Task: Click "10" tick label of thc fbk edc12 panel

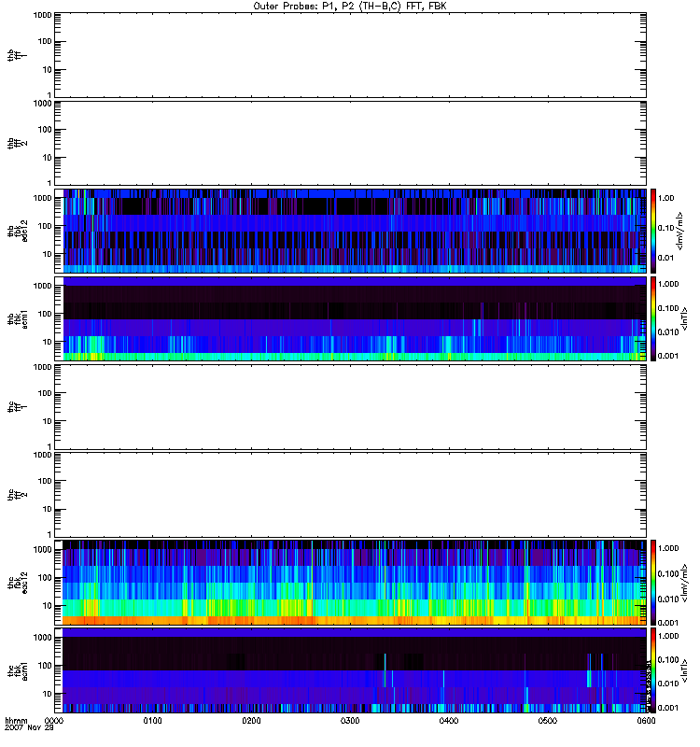Action: pyautogui.click(x=48, y=605)
